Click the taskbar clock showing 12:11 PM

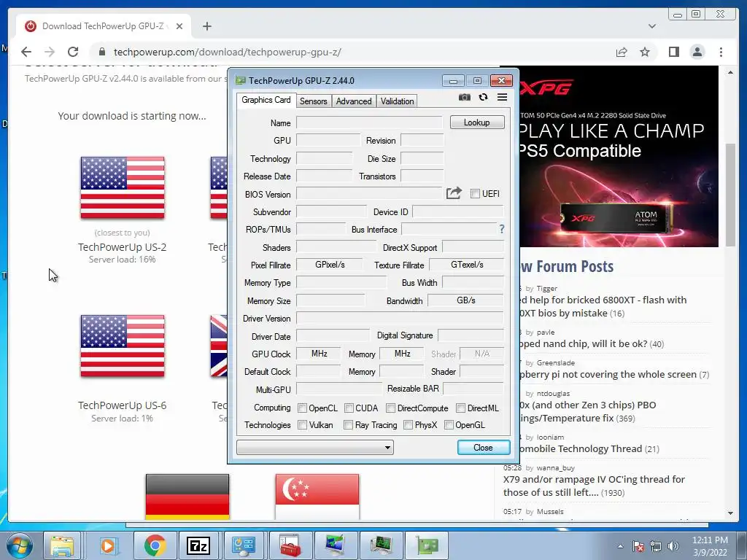pos(710,545)
